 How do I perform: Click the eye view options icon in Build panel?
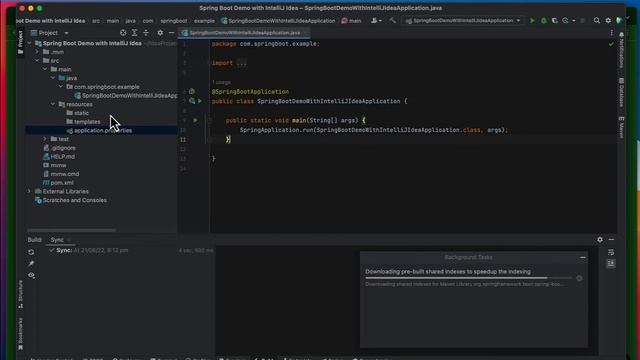point(31,276)
